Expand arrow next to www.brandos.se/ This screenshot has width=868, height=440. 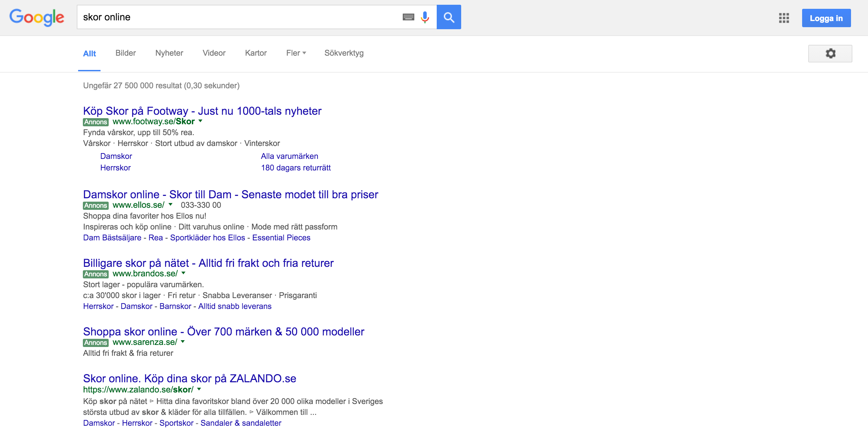(x=183, y=273)
